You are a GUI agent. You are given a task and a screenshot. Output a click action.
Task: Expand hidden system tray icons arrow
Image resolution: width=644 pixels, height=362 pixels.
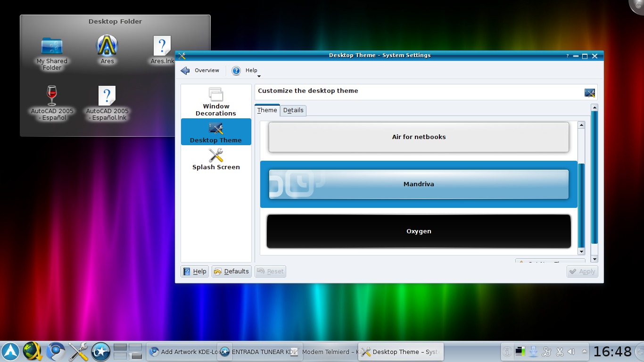[585, 351]
